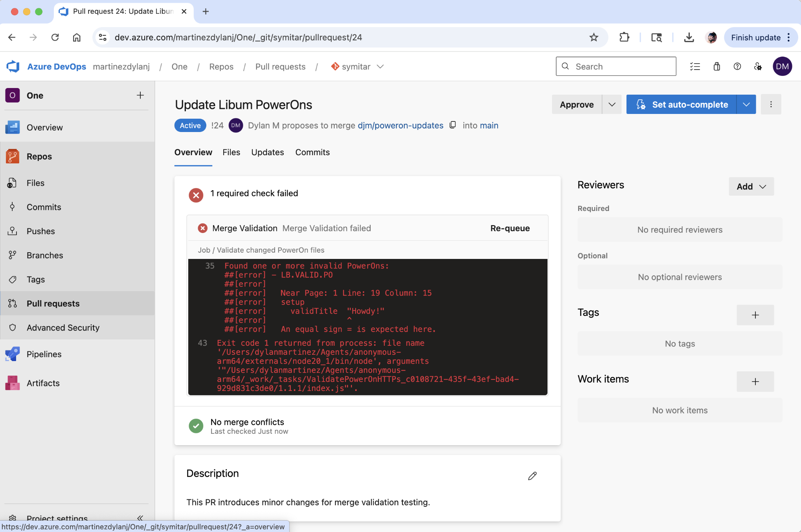The height and width of the screenshot is (532, 801).
Task: Copy source branch name icon
Action: tap(453, 125)
